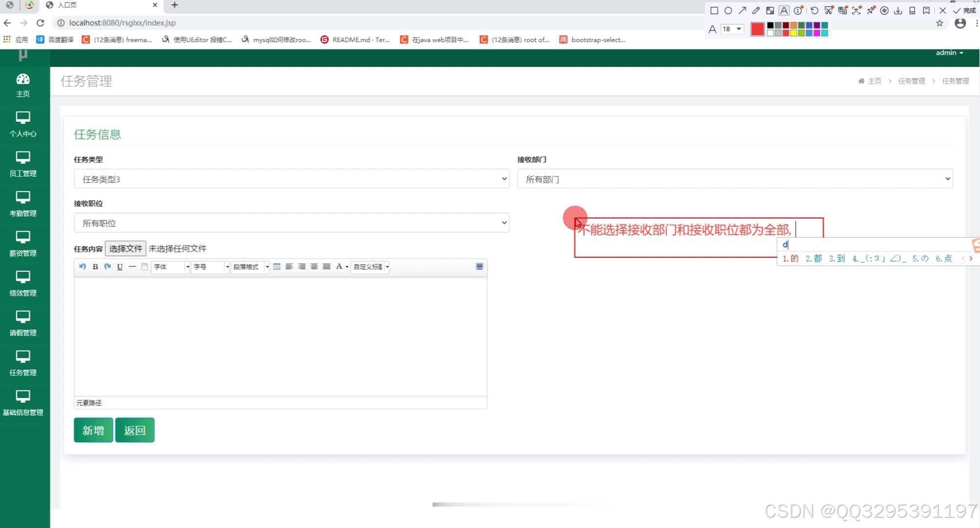Toggle editor fullscreen mode icon
Viewport: 980px width, 528px height.
coord(480,266)
